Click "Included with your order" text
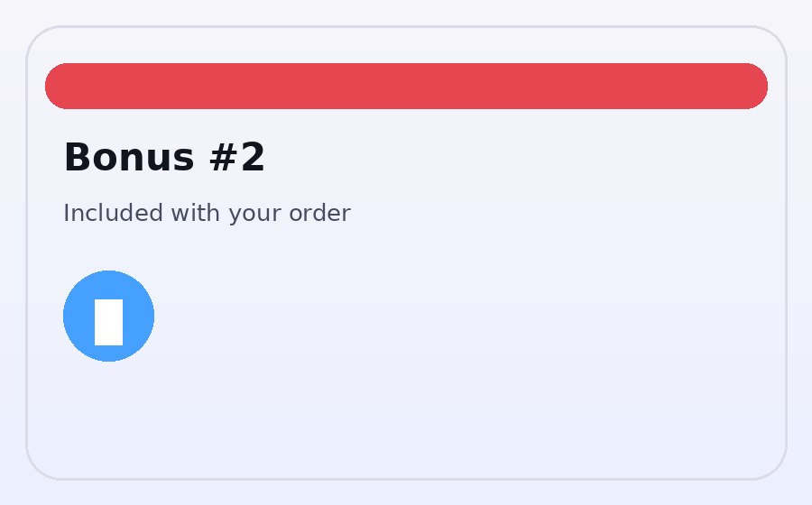Viewport: 812px width, 505px height. (207, 214)
